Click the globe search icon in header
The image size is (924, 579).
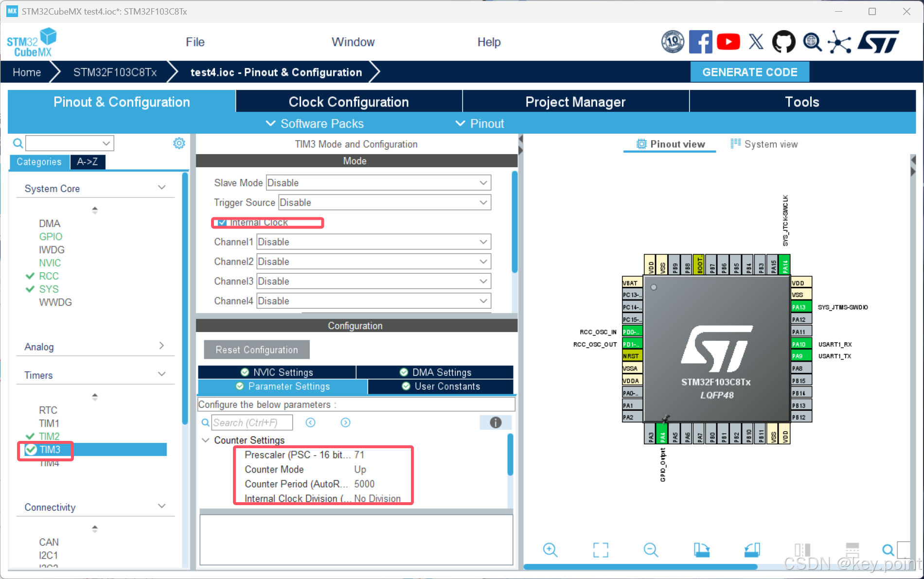click(812, 42)
